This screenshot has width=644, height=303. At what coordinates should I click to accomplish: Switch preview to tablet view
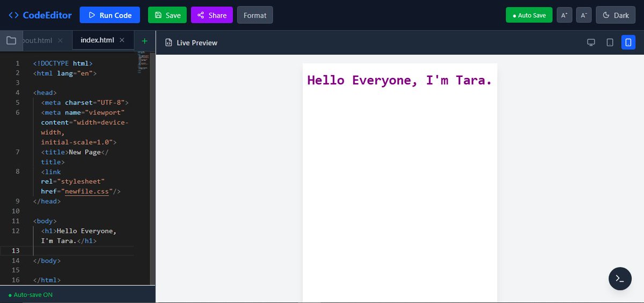[x=610, y=42]
